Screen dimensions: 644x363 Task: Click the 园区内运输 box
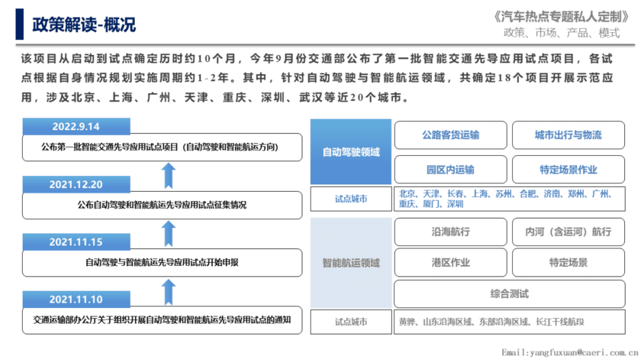pyautogui.click(x=450, y=169)
